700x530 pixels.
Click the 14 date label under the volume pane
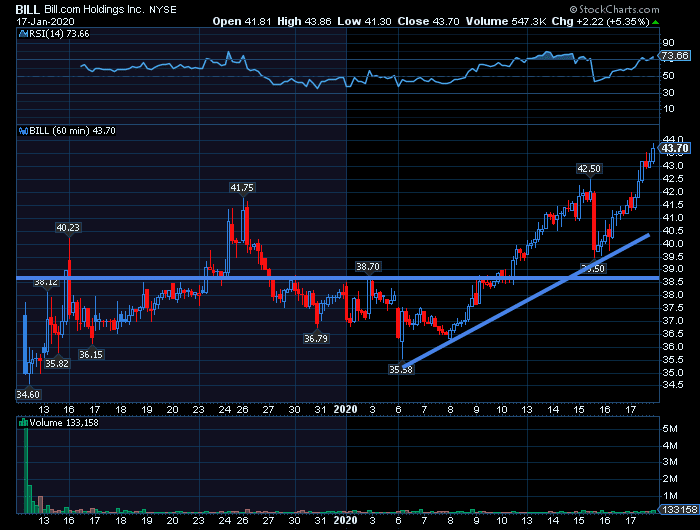554,521
